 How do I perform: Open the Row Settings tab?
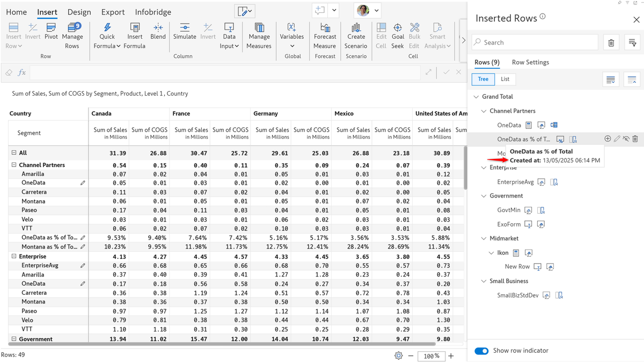tap(530, 62)
